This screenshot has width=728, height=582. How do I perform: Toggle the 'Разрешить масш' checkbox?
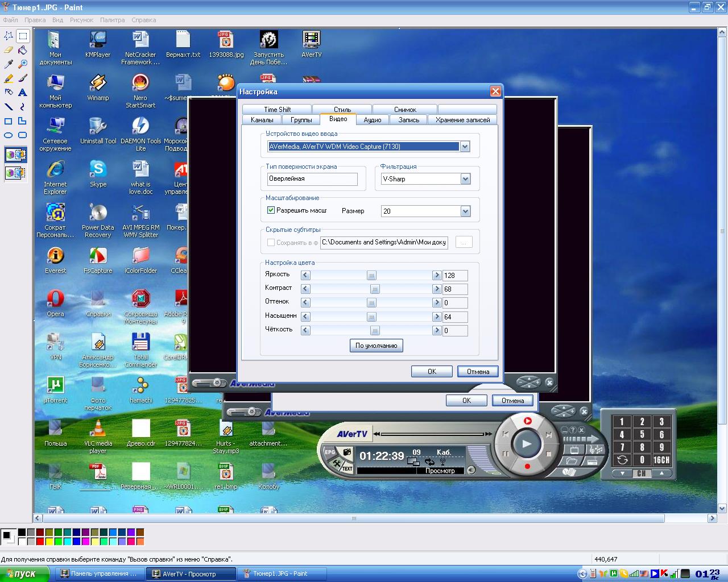(271, 210)
